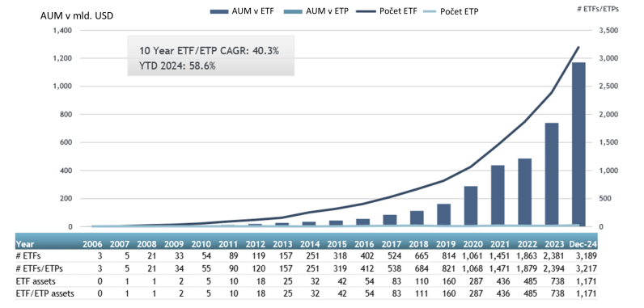The height and width of the screenshot is (308, 644).
Task: Click the 2019 AUM bar
Action: [x=443, y=215]
